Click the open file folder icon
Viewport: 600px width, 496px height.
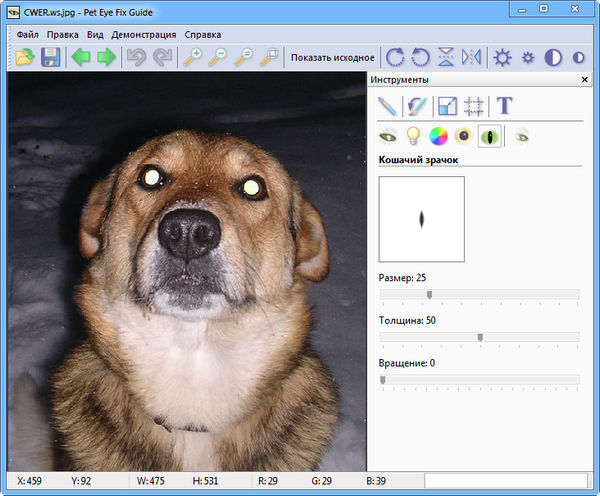(x=23, y=57)
